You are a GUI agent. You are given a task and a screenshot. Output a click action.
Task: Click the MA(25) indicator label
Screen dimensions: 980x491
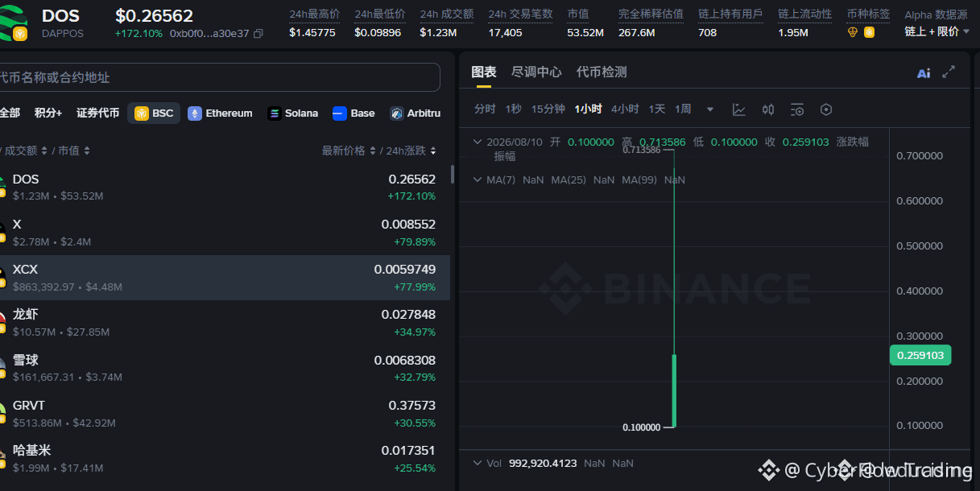(x=569, y=179)
